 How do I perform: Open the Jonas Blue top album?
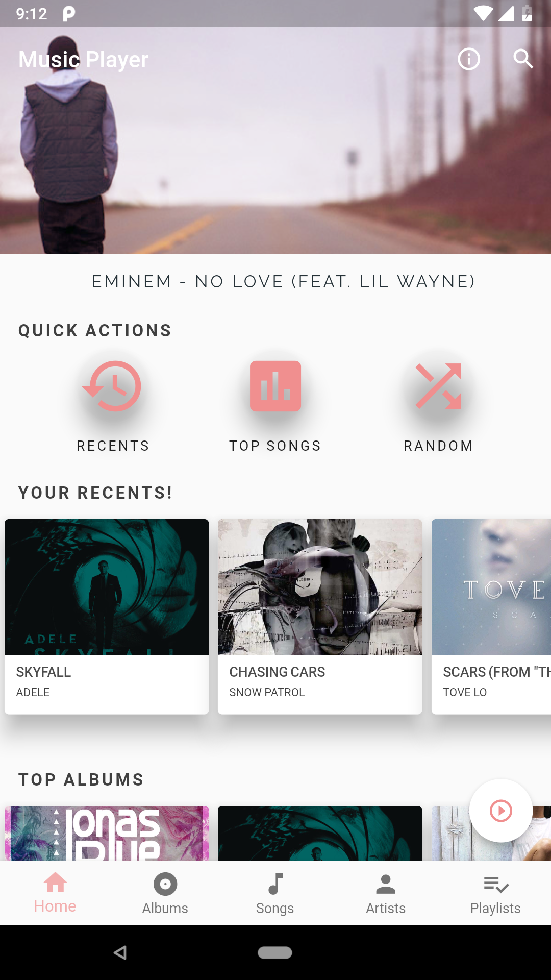pyautogui.click(x=107, y=833)
